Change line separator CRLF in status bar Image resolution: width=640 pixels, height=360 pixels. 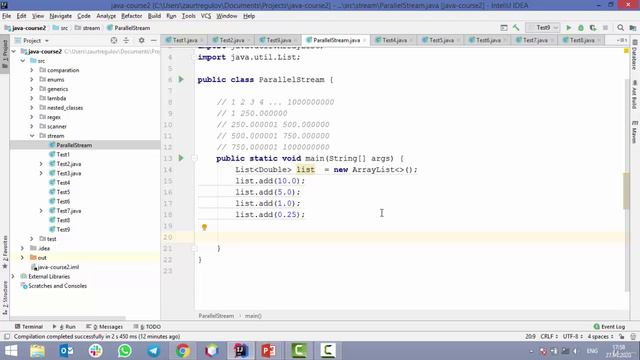pos(549,337)
